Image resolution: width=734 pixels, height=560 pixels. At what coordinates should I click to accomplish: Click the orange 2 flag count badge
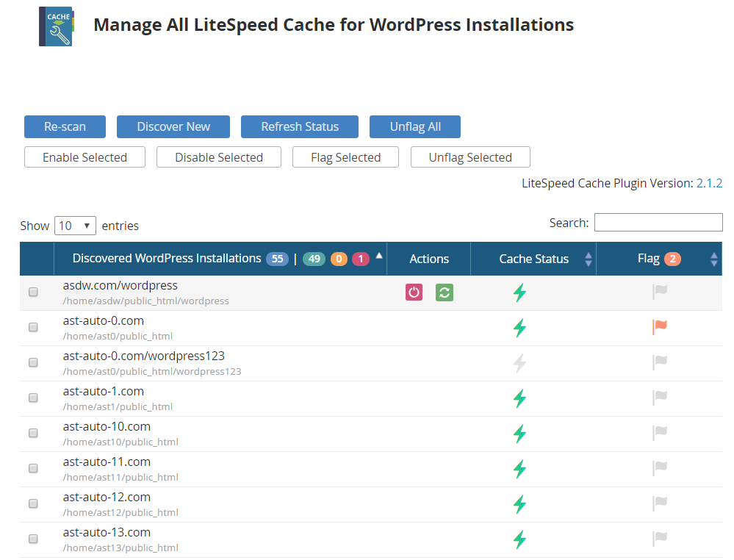(672, 259)
